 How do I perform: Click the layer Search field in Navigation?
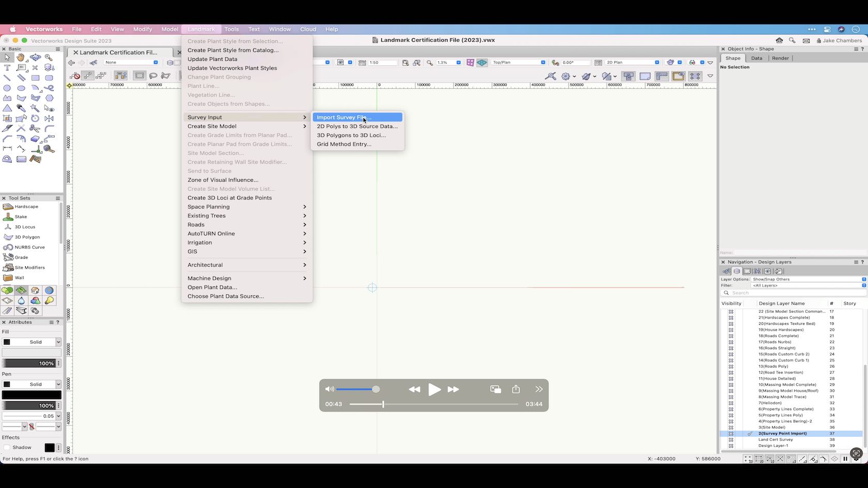793,293
